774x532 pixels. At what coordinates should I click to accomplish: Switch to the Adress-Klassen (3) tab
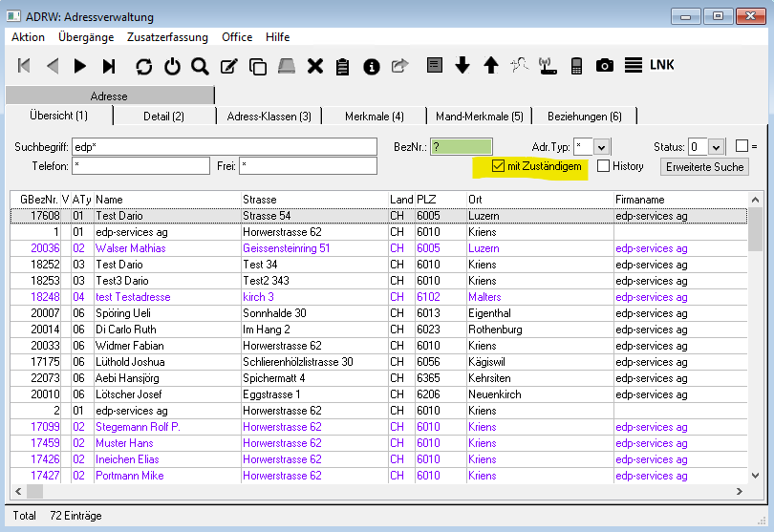tap(269, 116)
